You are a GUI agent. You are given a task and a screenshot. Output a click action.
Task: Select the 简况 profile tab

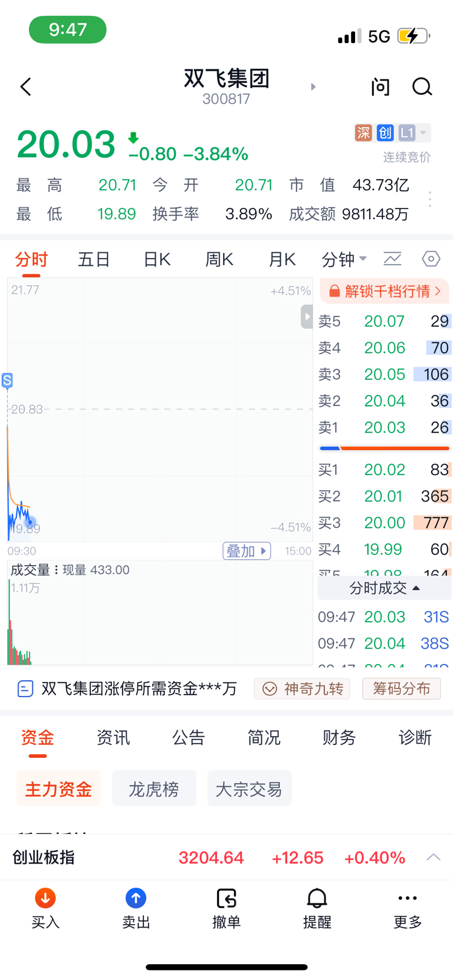tap(264, 738)
